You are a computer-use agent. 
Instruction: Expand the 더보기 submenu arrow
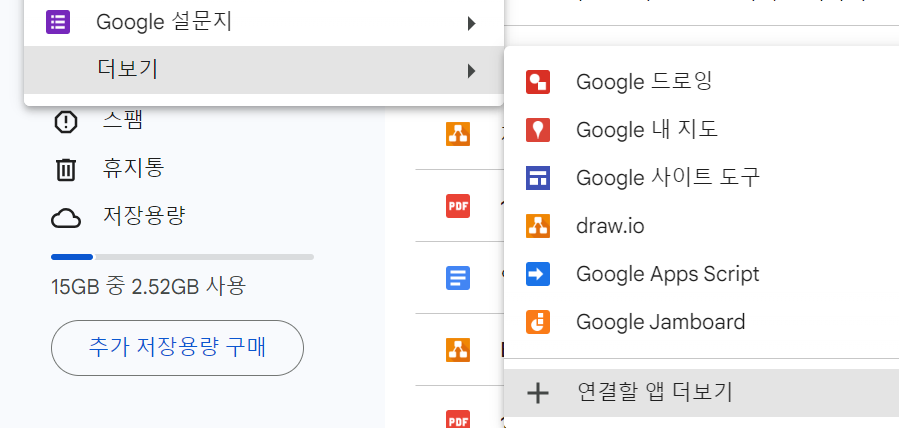pyautogui.click(x=471, y=71)
